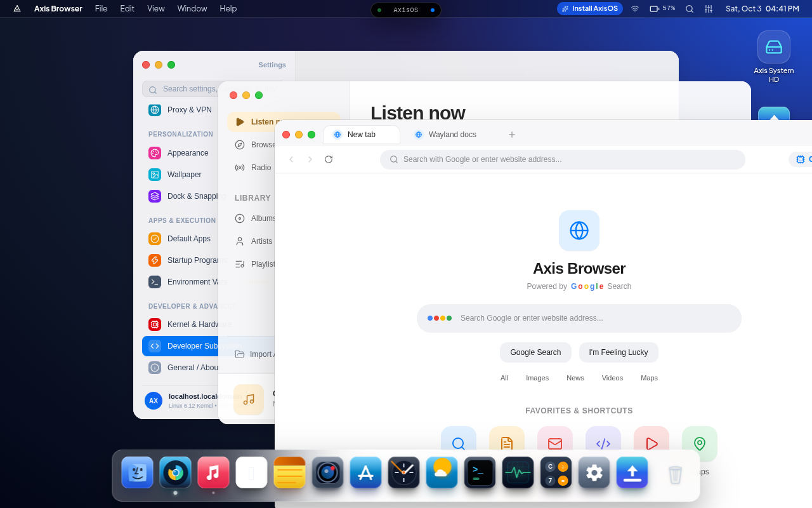Screen dimensions: 812x508
Task: Choose the Videos search filter link
Action: coord(612,378)
